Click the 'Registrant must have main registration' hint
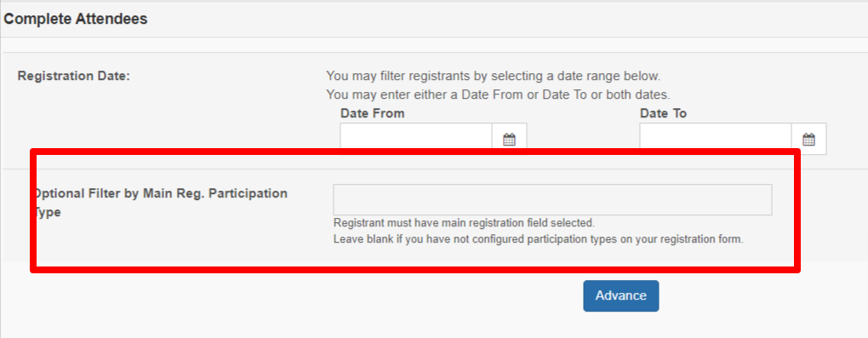Viewport: 868px width, 338px height. point(464,223)
